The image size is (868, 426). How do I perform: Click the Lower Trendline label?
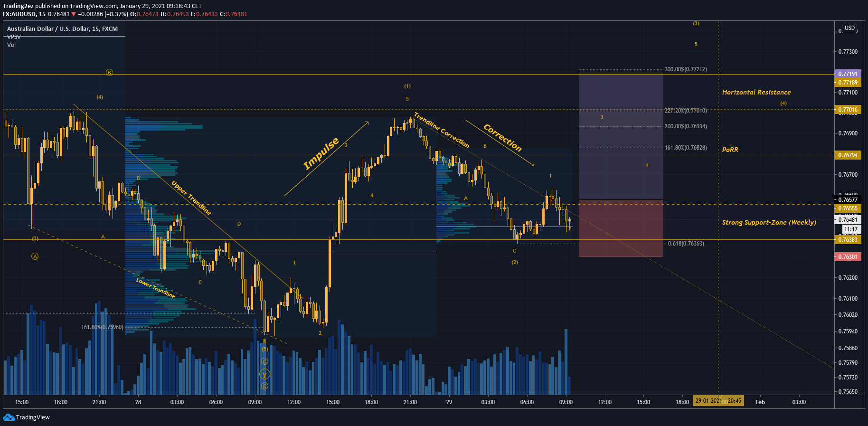[156, 288]
